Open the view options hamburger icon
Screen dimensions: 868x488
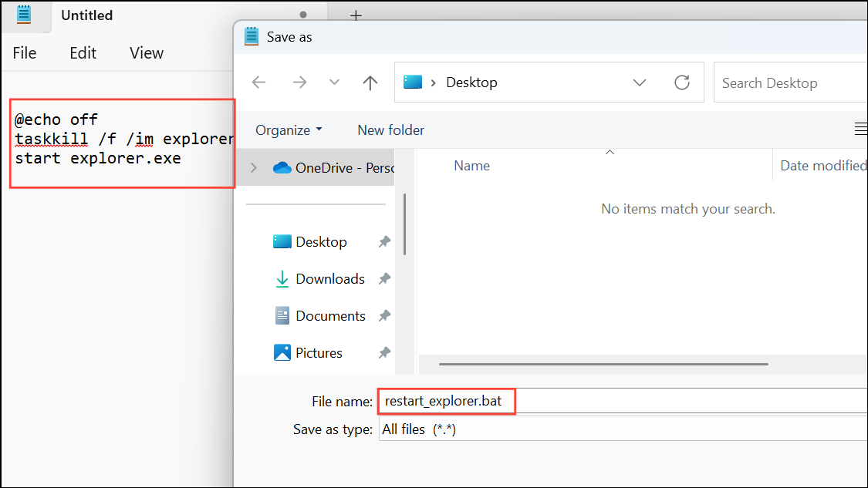pyautogui.click(x=860, y=130)
